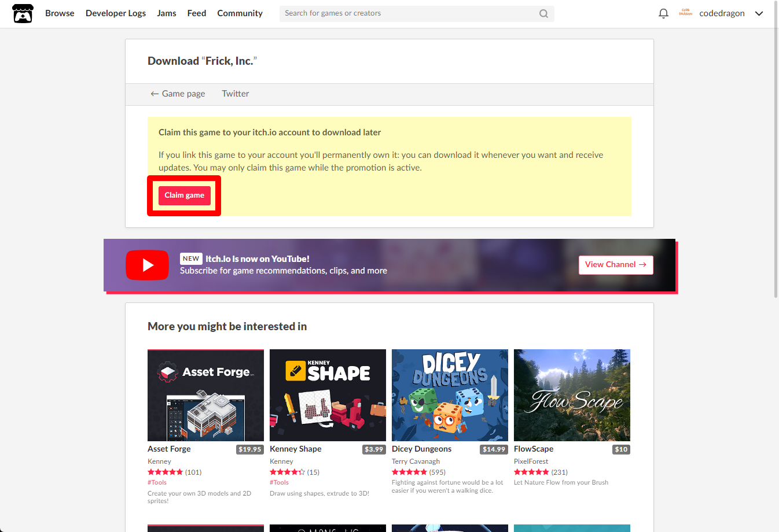This screenshot has width=779, height=532.
Task: Open Kenney Shape thumbnail
Action: pyautogui.click(x=328, y=396)
